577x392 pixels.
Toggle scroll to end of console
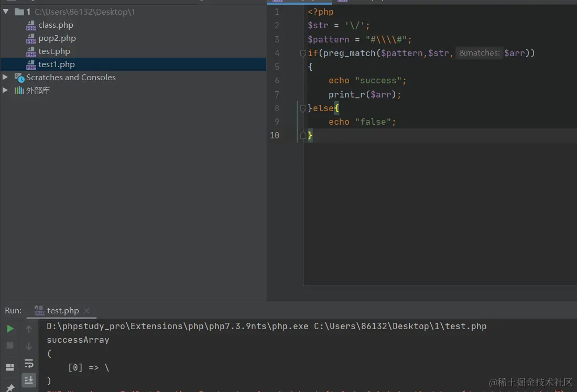pos(29,380)
